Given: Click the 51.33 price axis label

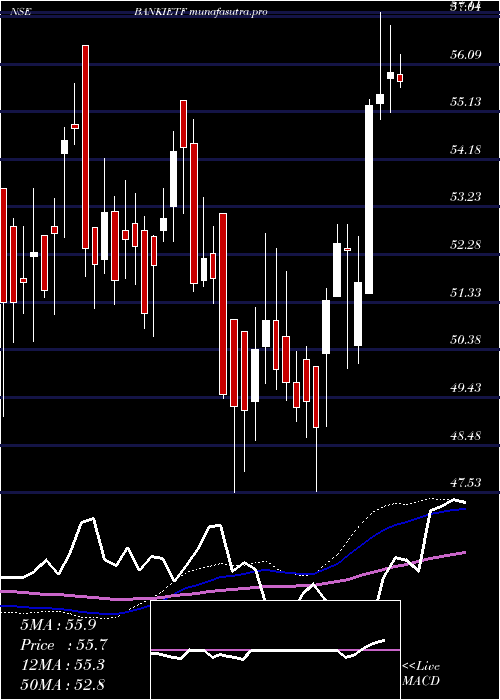Looking at the screenshot, I should (466, 292).
